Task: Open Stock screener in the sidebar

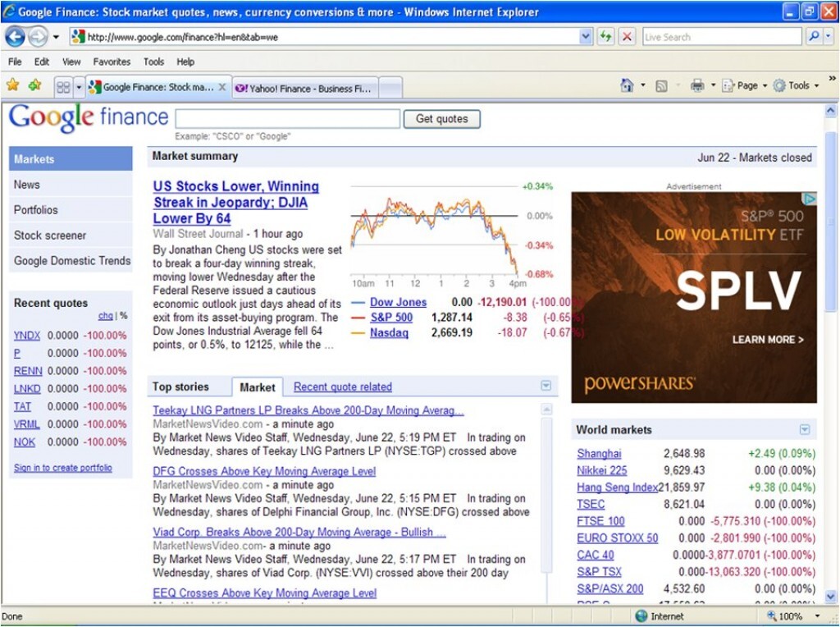Action: point(50,236)
